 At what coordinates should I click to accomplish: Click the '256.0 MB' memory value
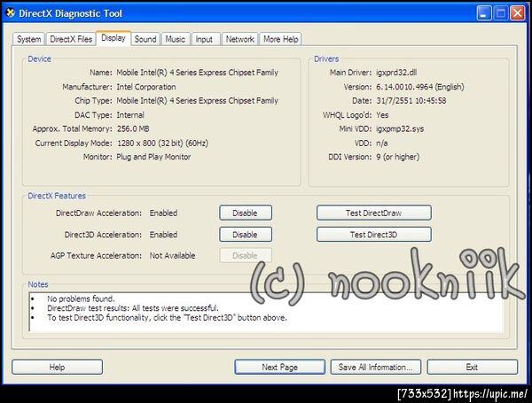coord(133,128)
